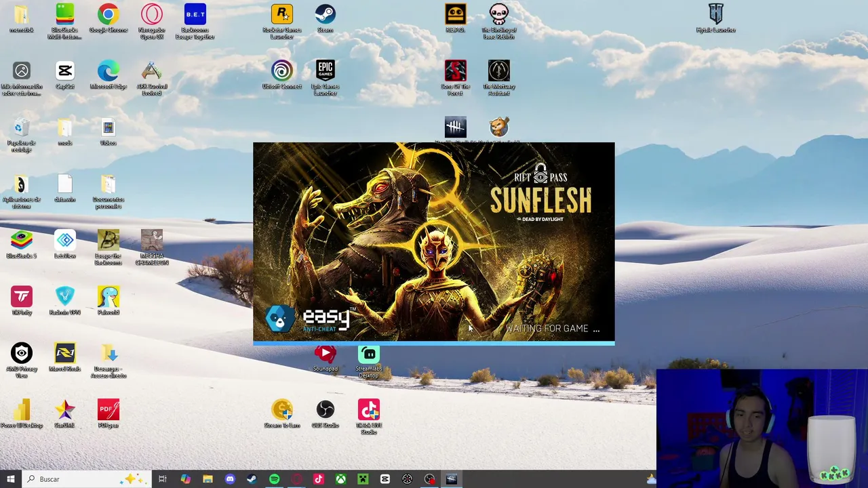Select The Mortuary Assistant game icon
The height and width of the screenshot is (488, 868).
[498, 79]
